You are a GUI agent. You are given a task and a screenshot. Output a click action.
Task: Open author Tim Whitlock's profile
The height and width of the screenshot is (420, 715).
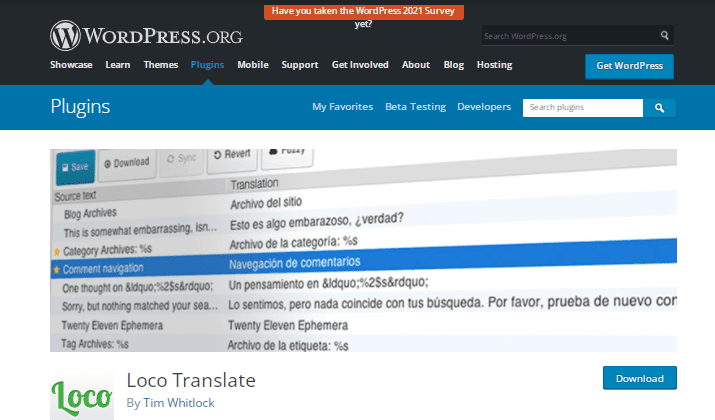tap(179, 403)
